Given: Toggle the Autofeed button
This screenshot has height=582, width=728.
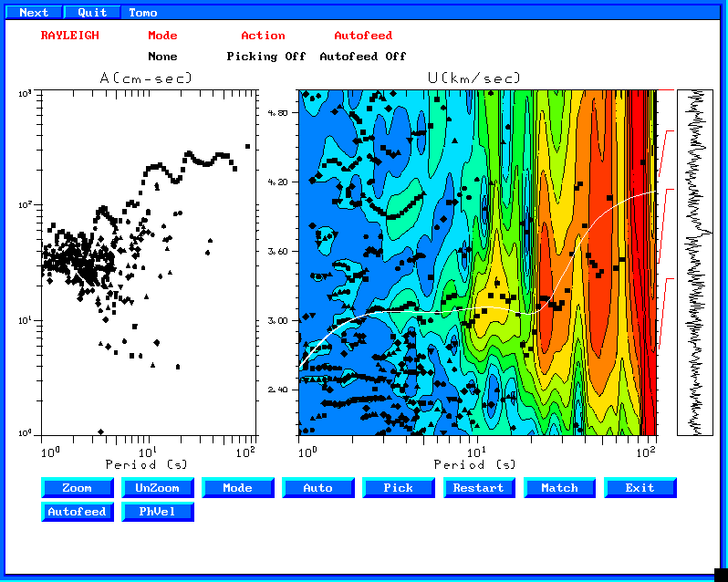Looking at the screenshot, I should [x=77, y=512].
